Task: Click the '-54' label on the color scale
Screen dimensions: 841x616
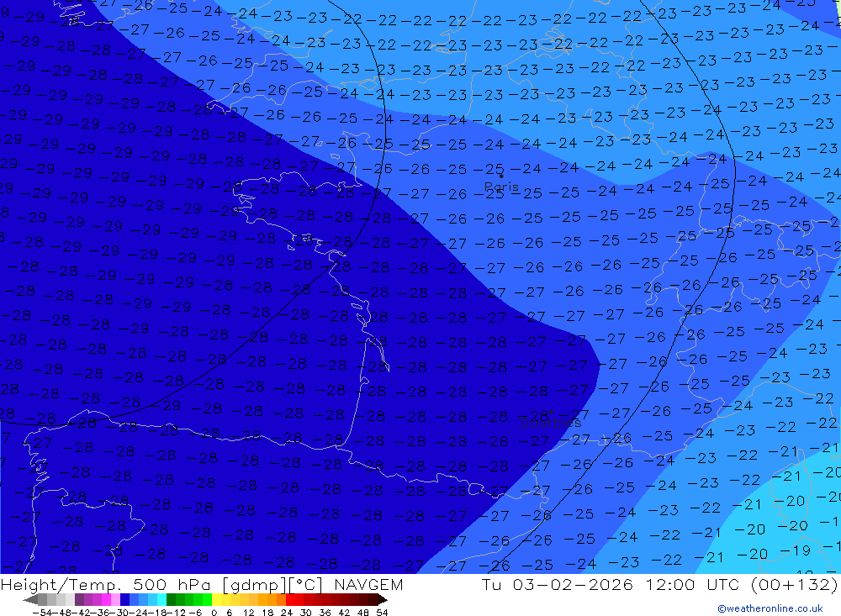Action: click(x=42, y=613)
